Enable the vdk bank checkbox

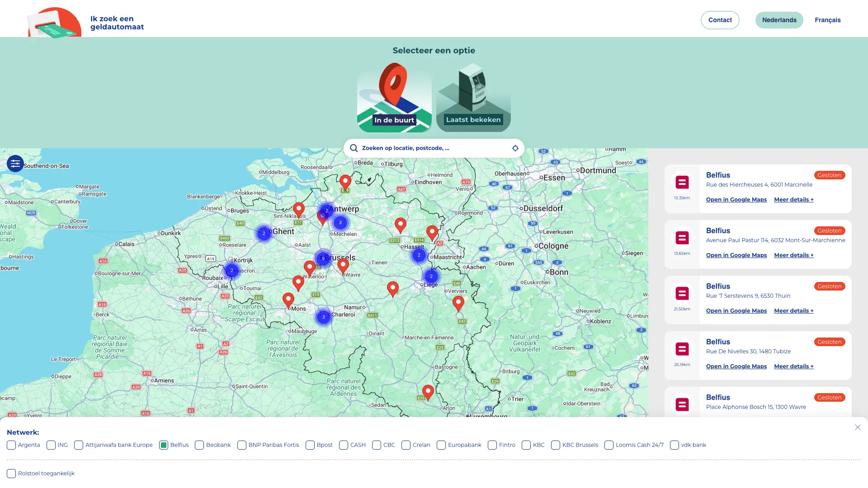(675, 445)
